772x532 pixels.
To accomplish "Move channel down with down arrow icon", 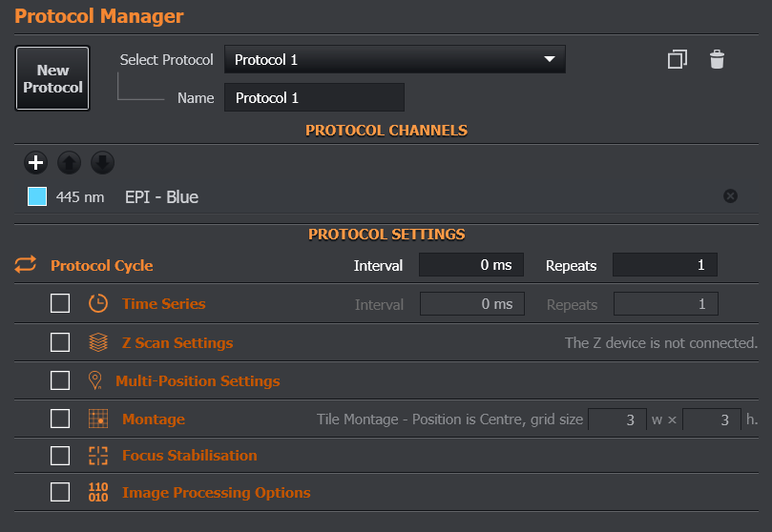I will (102, 163).
